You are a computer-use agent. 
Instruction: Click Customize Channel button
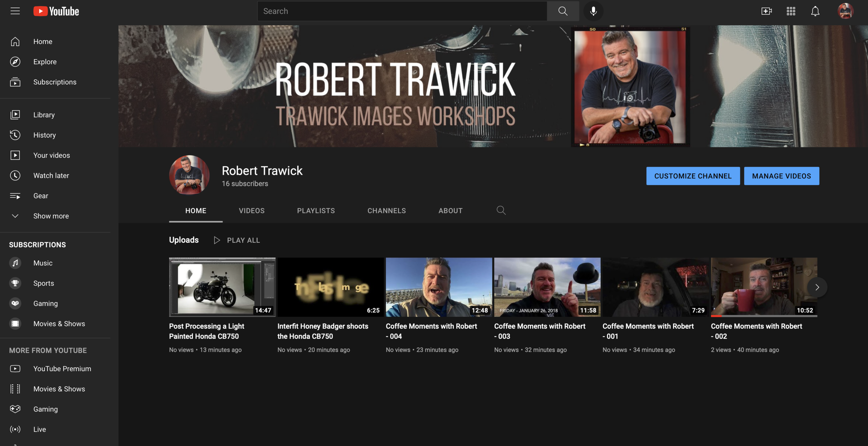693,176
